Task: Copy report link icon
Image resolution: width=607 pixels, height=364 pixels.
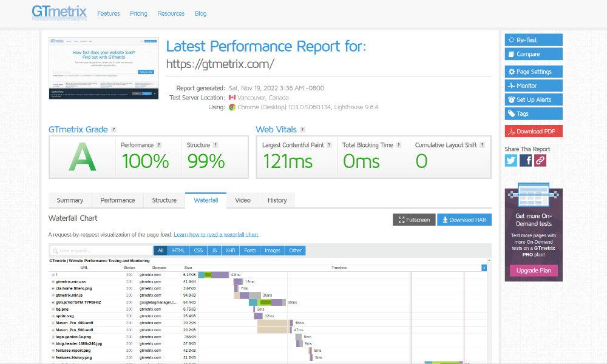Action: [x=540, y=160]
